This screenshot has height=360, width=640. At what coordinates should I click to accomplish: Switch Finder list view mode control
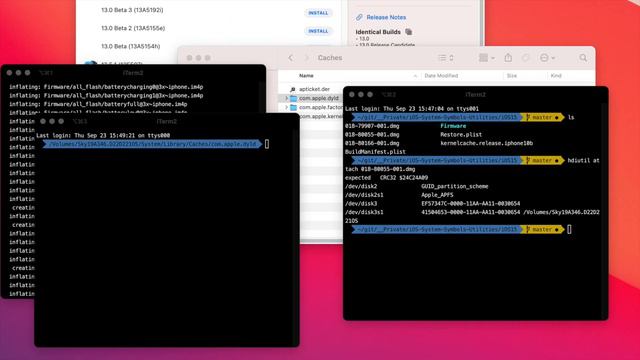pyautogui.click(x=446, y=58)
